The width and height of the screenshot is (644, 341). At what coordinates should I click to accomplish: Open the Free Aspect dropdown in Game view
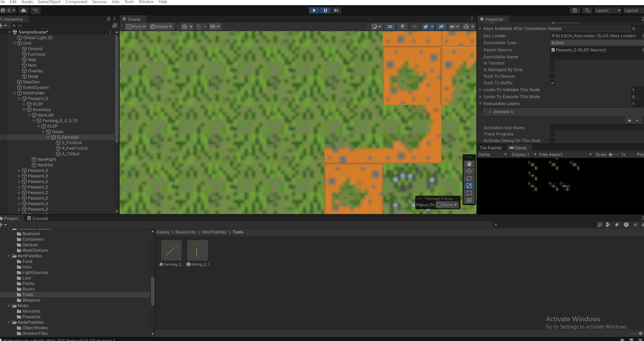pyautogui.click(x=565, y=155)
